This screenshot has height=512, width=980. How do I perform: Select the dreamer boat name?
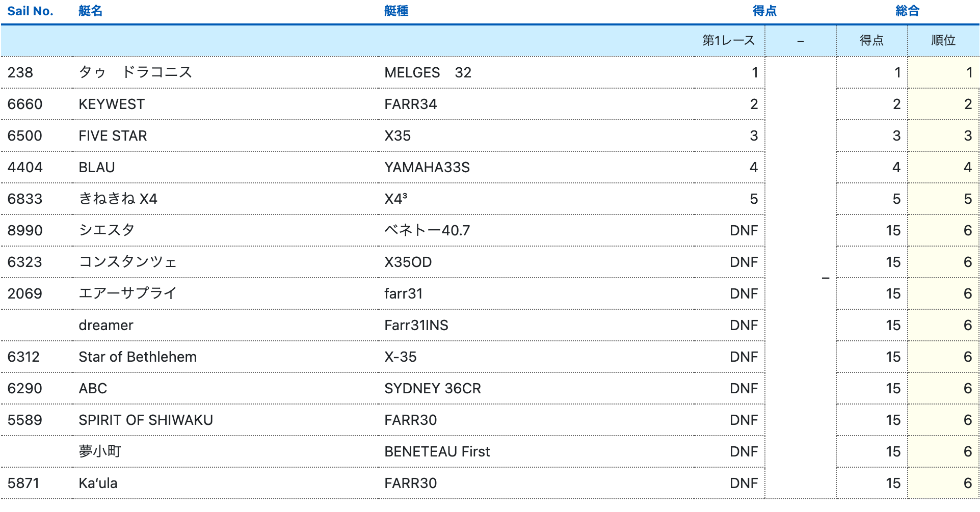(x=106, y=326)
